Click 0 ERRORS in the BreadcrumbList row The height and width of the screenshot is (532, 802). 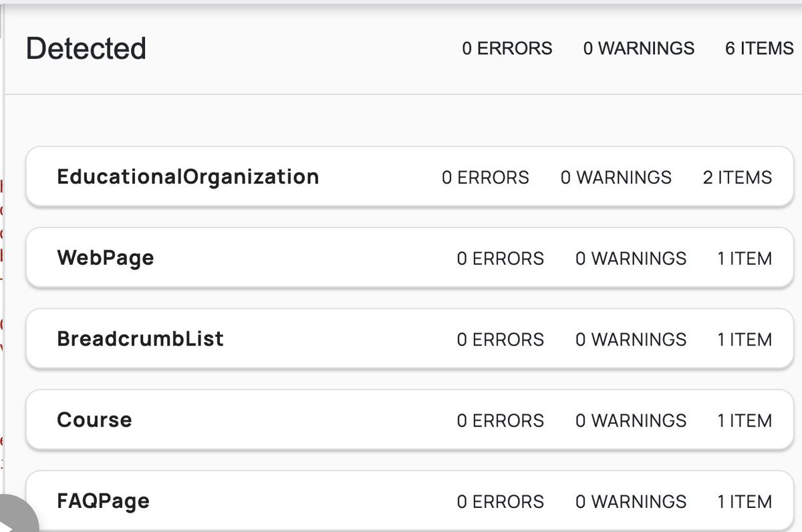click(501, 340)
